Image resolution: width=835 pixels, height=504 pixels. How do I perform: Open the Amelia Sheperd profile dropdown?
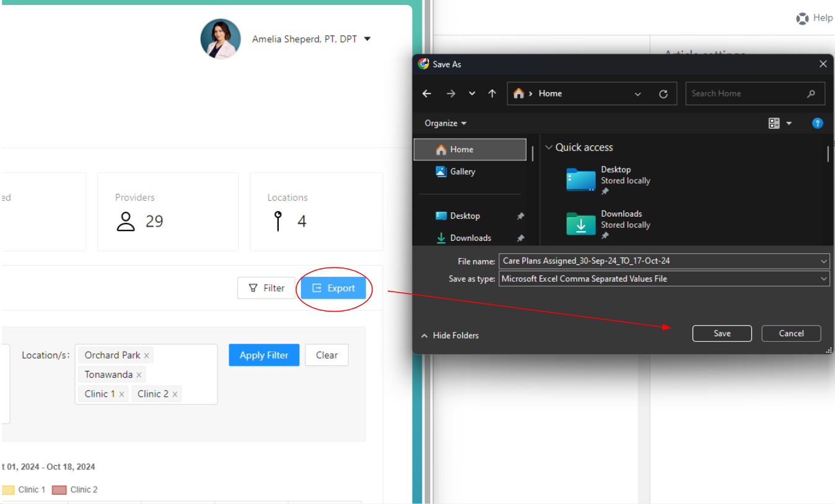click(x=367, y=39)
